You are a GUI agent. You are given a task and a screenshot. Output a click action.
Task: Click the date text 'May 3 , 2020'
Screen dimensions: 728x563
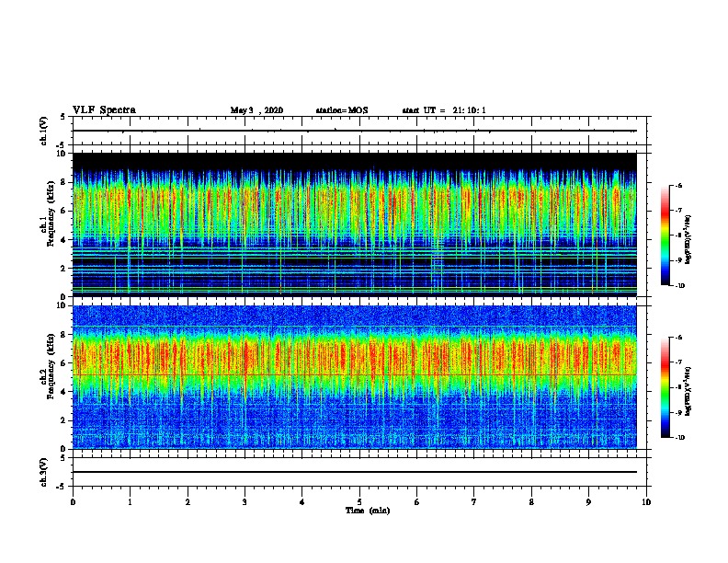tap(256, 110)
